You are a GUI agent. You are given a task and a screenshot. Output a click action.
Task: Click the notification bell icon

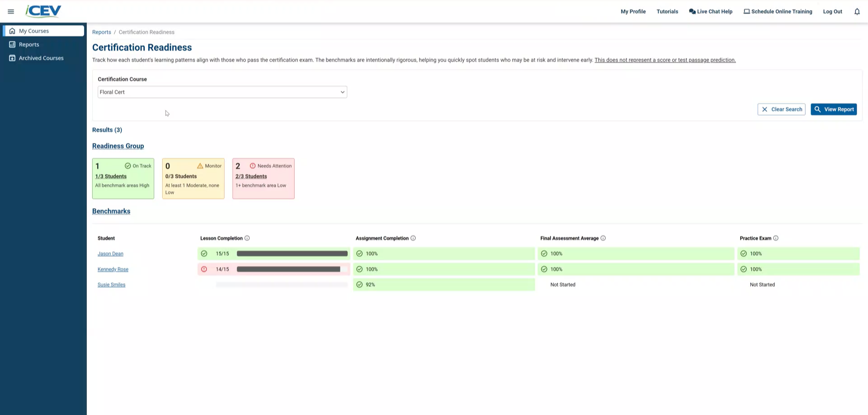[x=857, y=11]
